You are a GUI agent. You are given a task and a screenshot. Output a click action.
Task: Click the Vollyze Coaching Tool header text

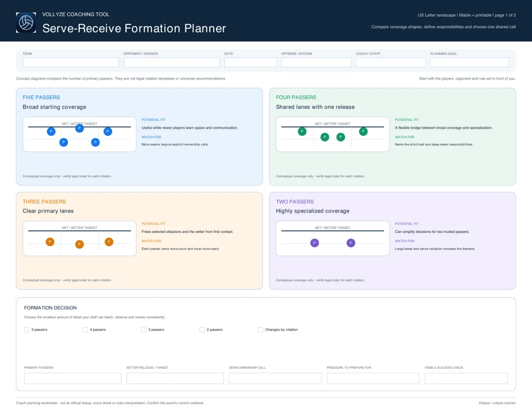click(76, 15)
